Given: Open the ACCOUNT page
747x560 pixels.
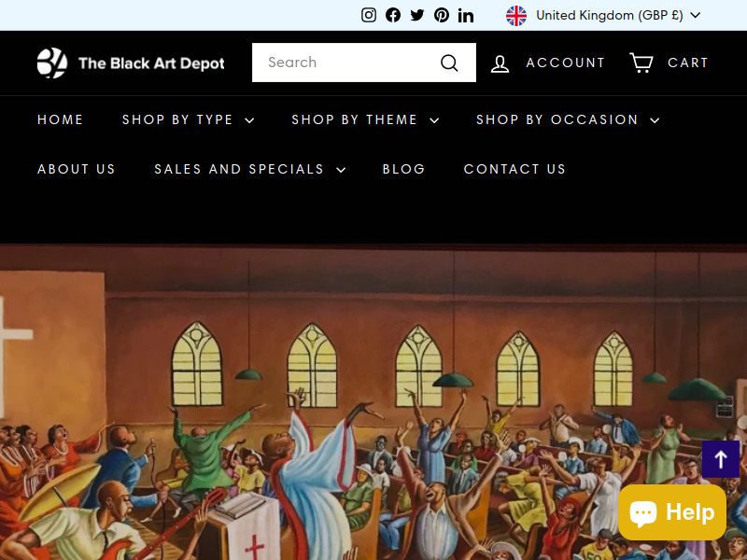Looking at the screenshot, I should pos(566,63).
